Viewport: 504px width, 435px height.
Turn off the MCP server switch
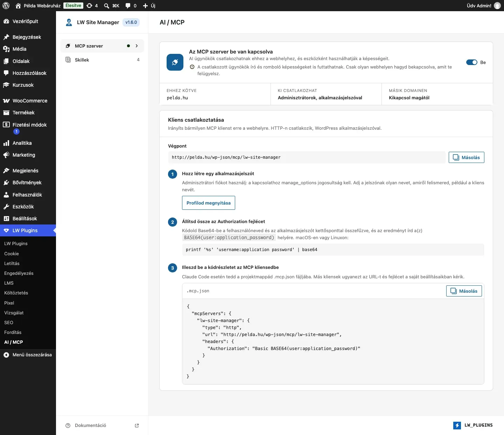pos(471,62)
